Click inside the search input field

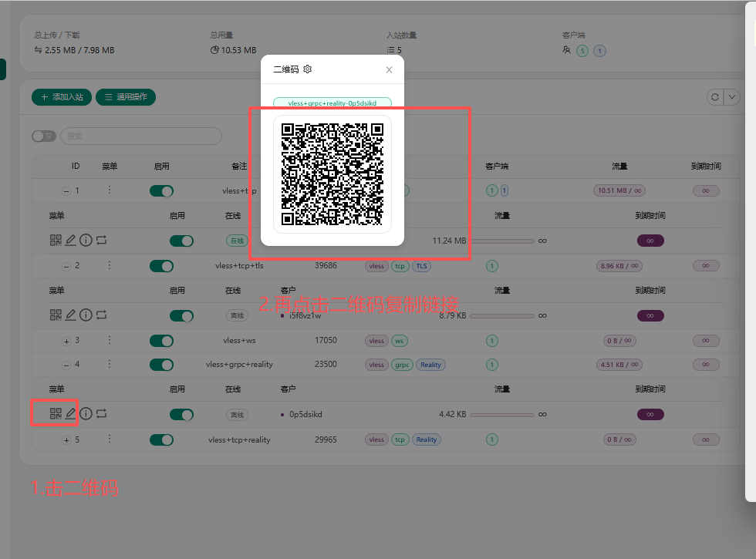point(141,136)
